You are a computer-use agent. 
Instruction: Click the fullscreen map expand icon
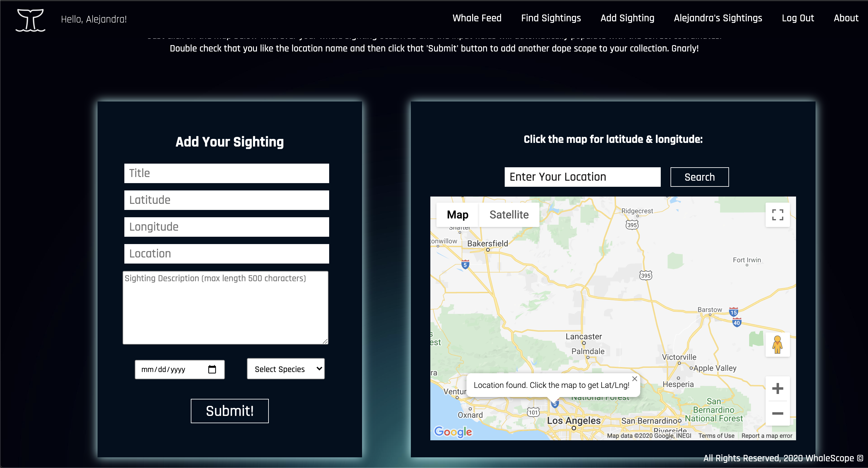point(778,215)
